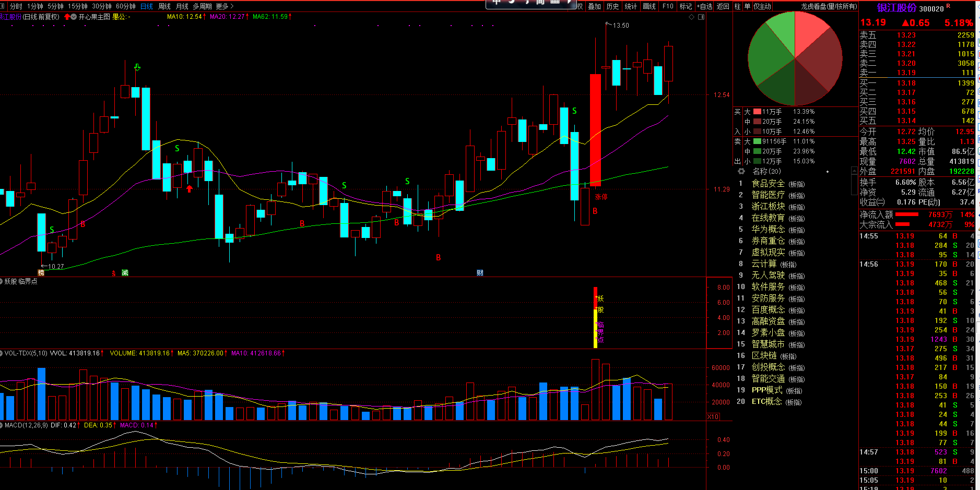Switch to the 周线 weekly chart tab

[x=164, y=6]
